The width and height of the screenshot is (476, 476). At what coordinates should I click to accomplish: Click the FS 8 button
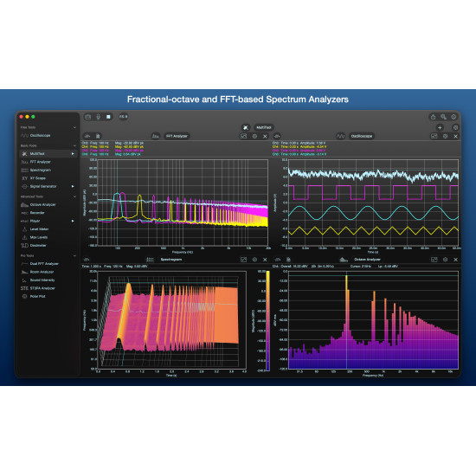point(123,117)
